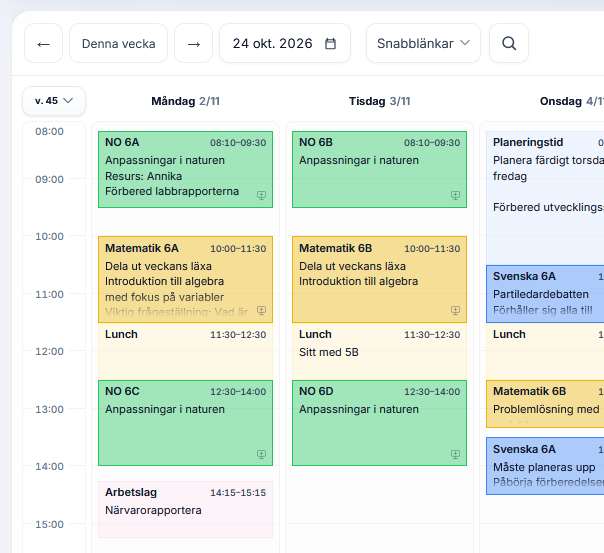
Task: Go to previous week with left arrow
Action: [x=44, y=43]
